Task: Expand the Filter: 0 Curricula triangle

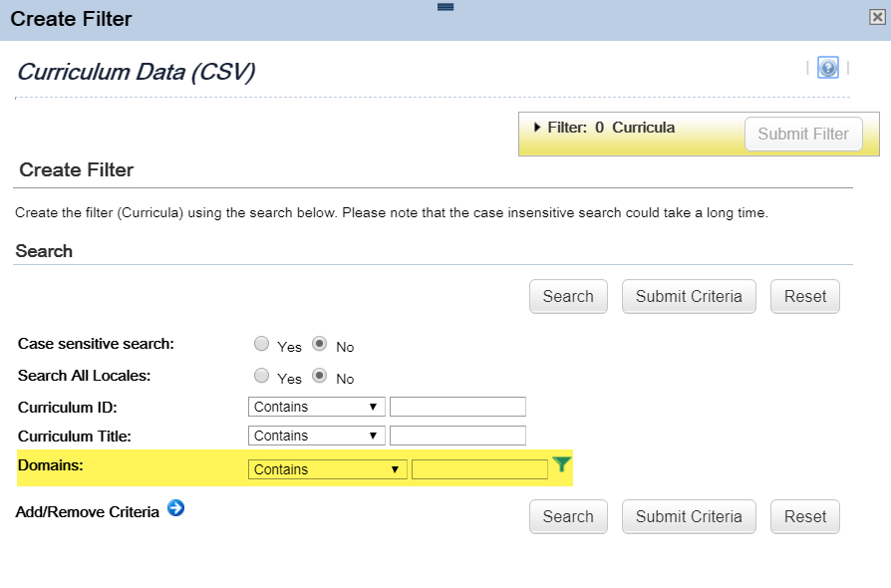Action: pos(537,128)
